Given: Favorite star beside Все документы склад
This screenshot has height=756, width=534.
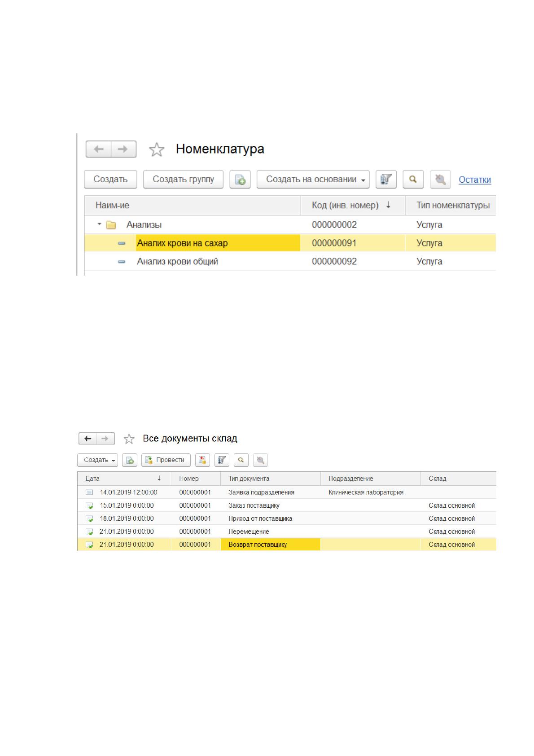Looking at the screenshot, I should pos(129,439).
